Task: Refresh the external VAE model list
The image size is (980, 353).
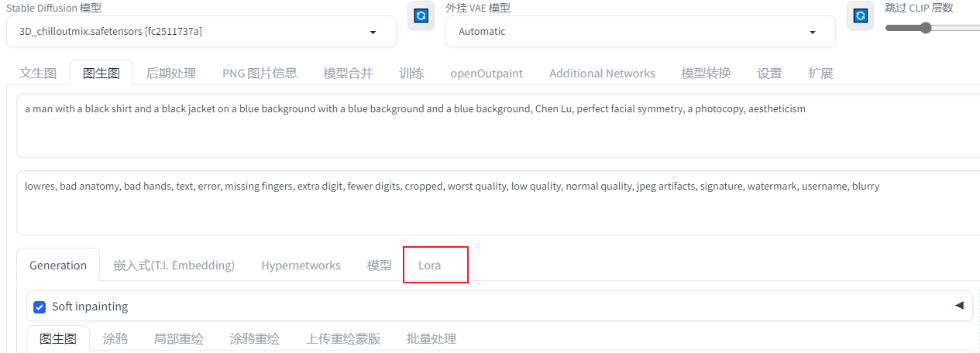Action: (x=860, y=15)
